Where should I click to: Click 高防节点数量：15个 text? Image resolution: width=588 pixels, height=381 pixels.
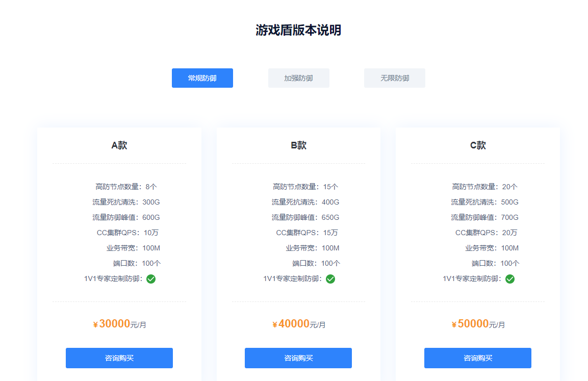click(x=305, y=187)
